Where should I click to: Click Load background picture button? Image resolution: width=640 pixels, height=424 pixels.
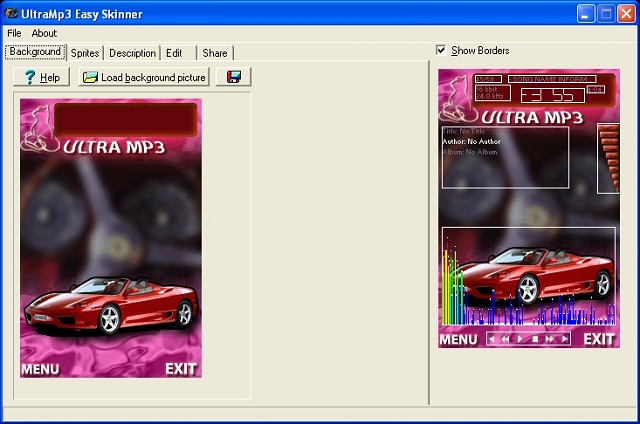tap(144, 77)
